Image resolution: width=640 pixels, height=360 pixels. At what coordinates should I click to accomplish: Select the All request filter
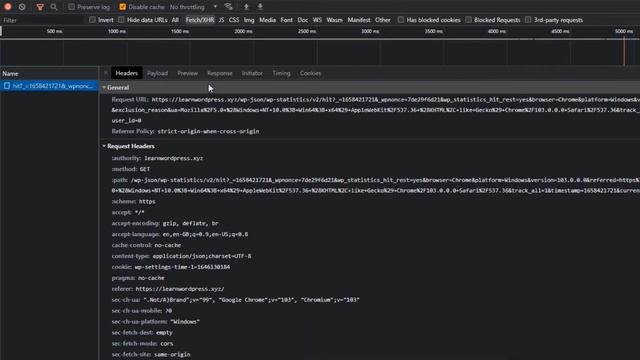[x=175, y=20]
